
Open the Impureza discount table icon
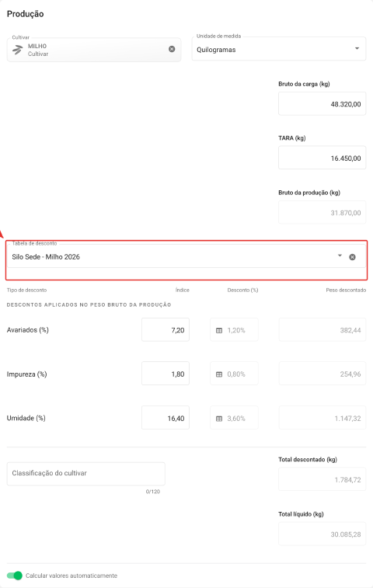219,374
